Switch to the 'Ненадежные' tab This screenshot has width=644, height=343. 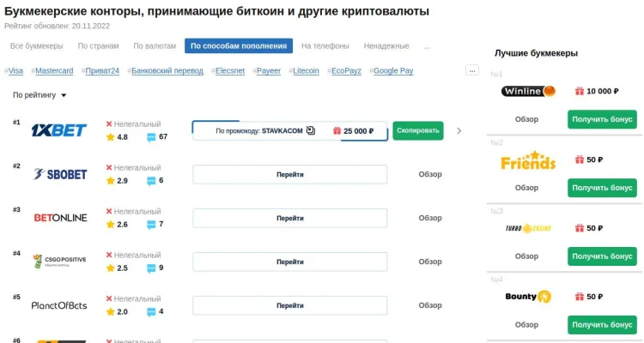(x=386, y=46)
